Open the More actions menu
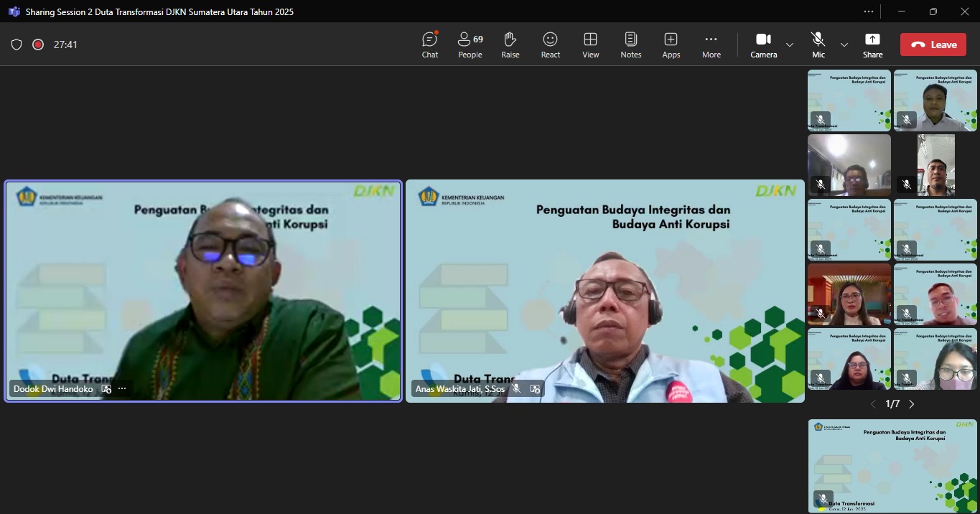This screenshot has height=514, width=980. point(711,45)
